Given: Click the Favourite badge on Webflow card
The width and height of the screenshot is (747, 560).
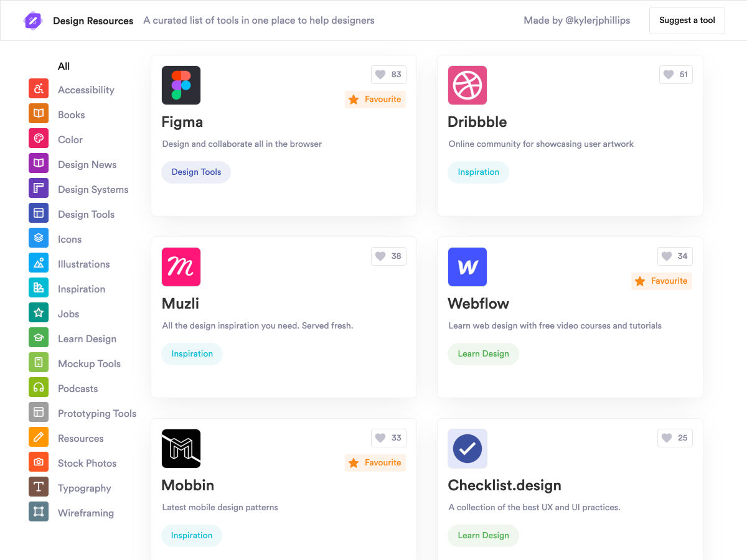Looking at the screenshot, I should (x=661, y=281).
